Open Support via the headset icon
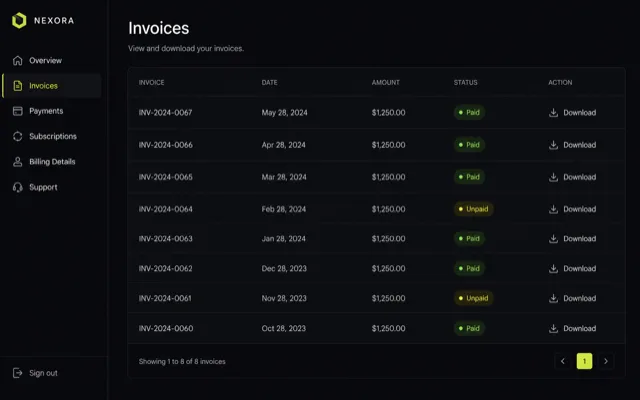This screenshot has height=400, width=640. click(x=18, y=187)
